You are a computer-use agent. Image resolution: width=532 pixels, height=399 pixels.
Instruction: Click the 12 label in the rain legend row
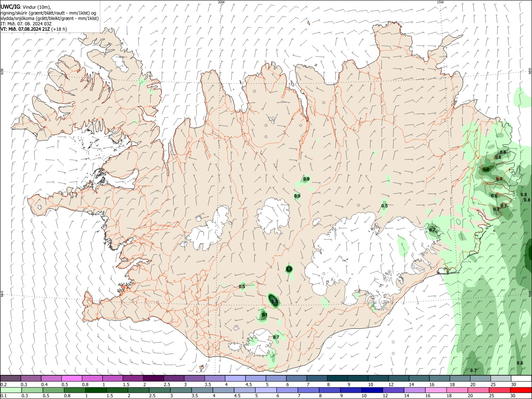coord(385,396)
